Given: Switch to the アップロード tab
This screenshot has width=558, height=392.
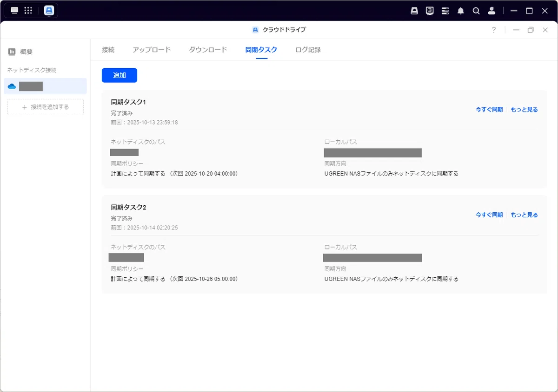Looking at the screenshot, I should click(x=152, y=50).
